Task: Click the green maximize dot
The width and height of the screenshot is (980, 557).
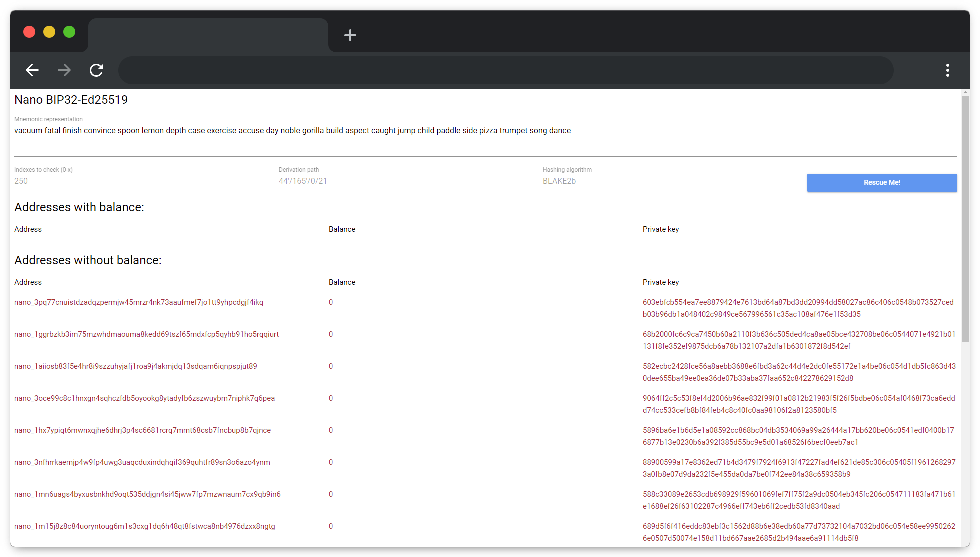Action: 69,32
